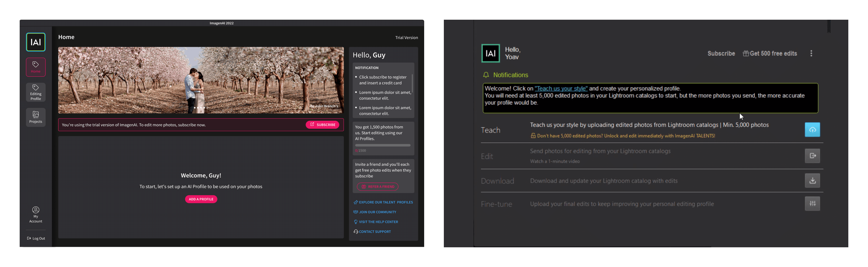Click the scrollbar at top right of Yoav window
Viewport: 868px width, 267px height.
(x=829, y=26)
